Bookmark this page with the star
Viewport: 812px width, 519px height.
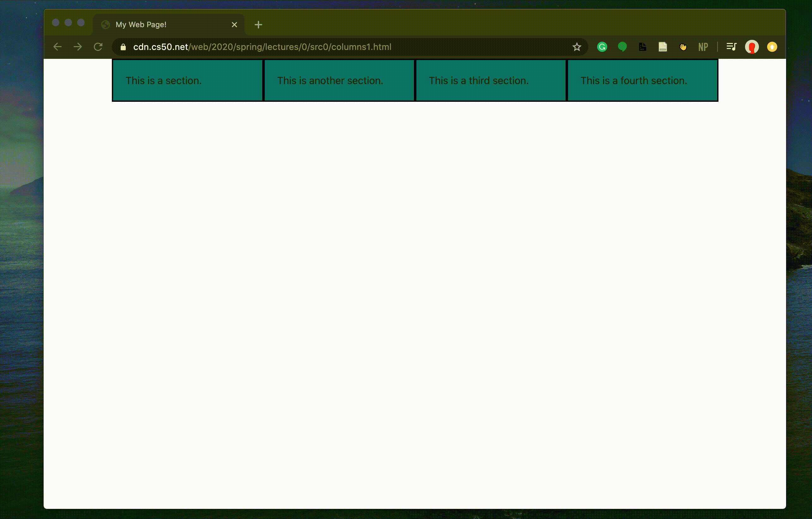577,47
